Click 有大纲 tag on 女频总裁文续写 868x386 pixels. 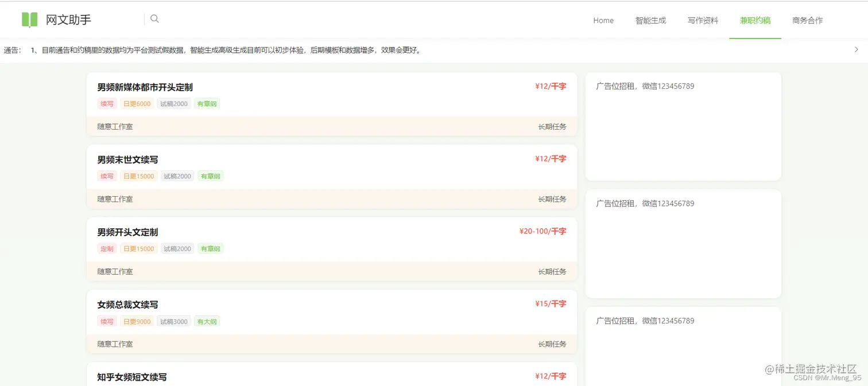[207, 321]
